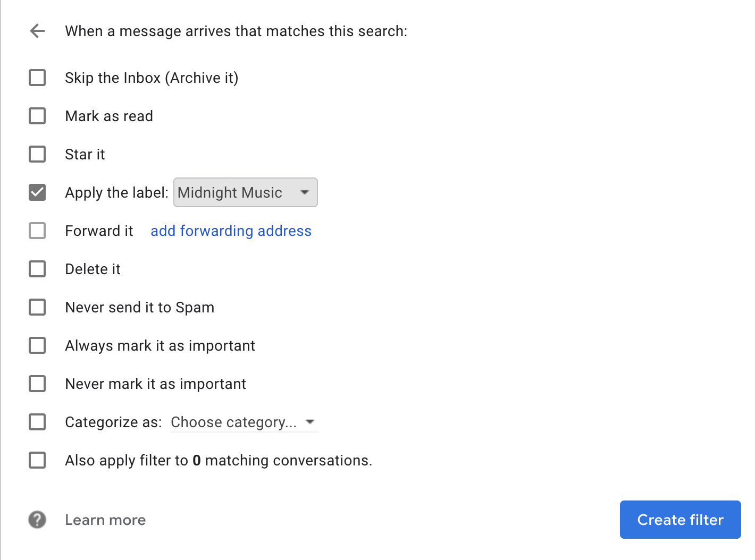Check Also apply filter to matching conversations

pyautogui.click(x=37, y=460)
